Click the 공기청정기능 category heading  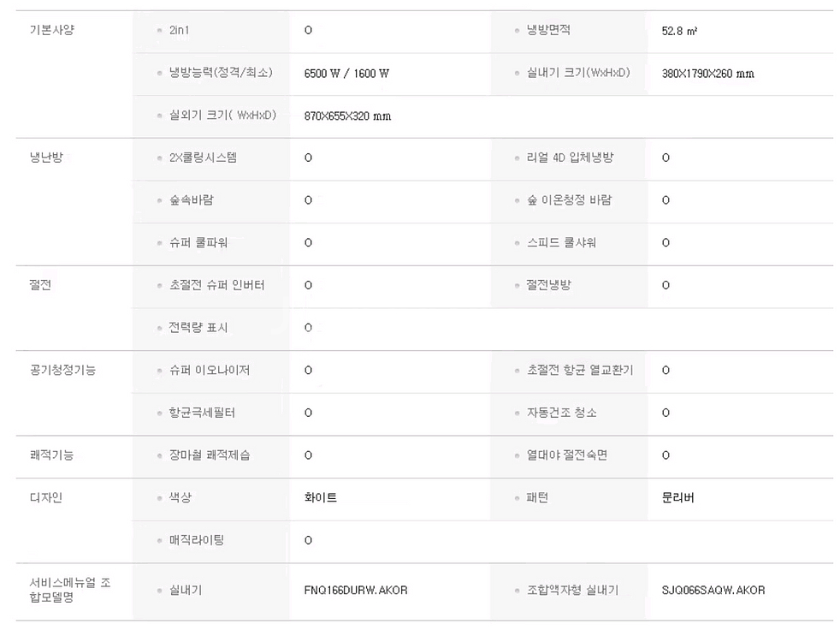click(62, 370)
